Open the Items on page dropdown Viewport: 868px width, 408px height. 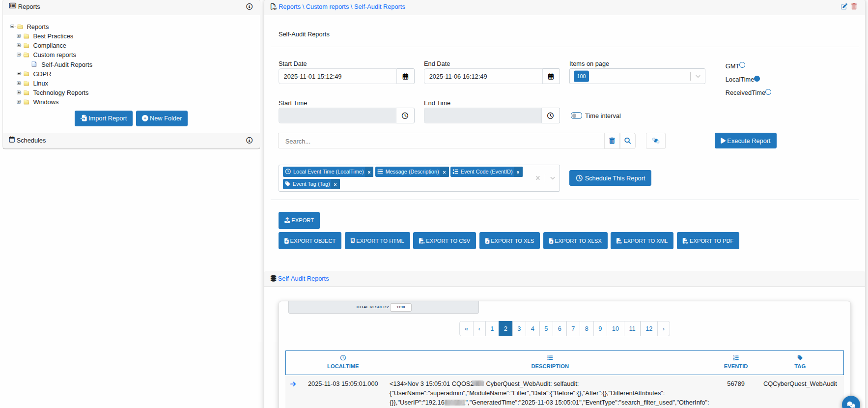pos(698,77)
